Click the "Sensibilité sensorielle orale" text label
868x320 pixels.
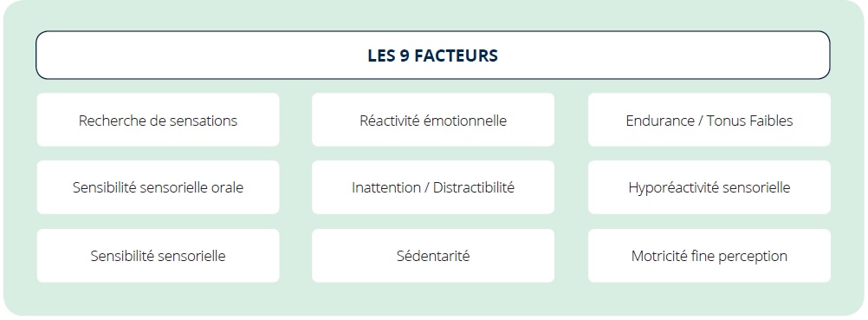click(158, 187)
